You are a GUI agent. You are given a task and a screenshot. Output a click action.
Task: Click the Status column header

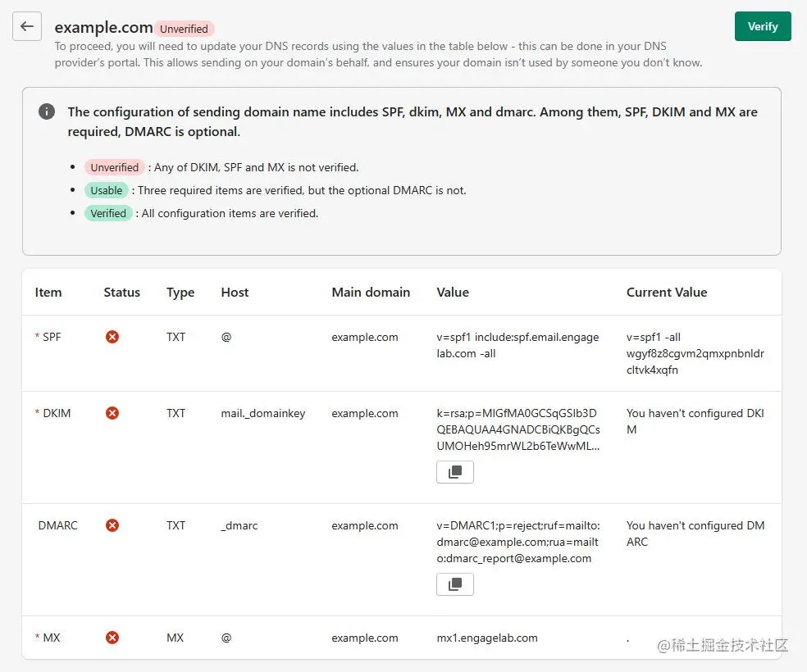point(121,293)
